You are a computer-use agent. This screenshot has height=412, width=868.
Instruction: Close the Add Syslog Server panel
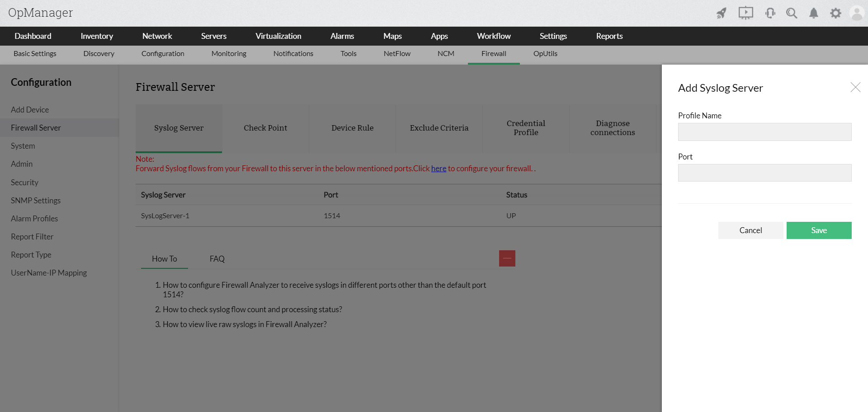(855, 87)
